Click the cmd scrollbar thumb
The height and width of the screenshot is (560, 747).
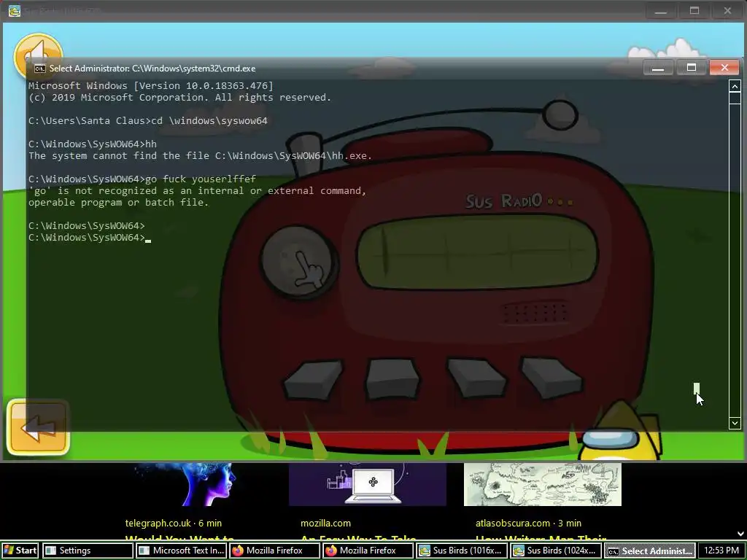click(735, 98)
